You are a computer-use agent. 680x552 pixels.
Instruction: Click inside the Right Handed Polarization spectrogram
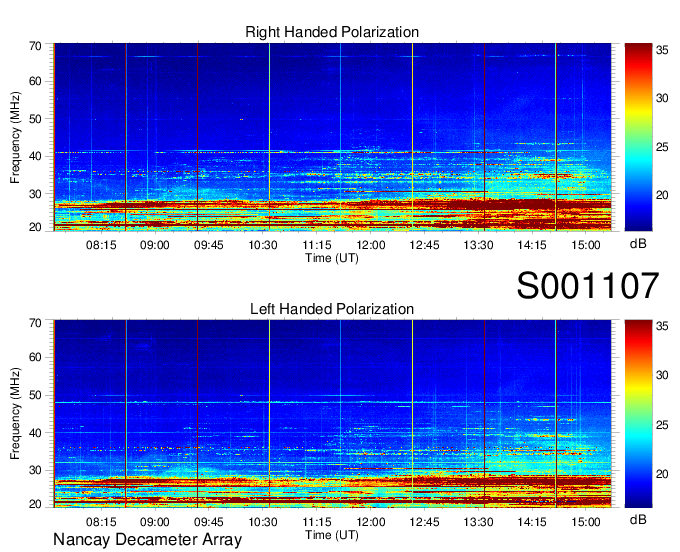[333, 137]
